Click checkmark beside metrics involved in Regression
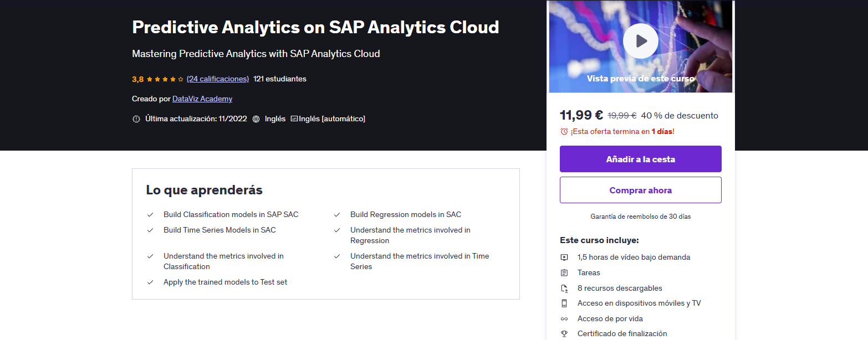 [x=337, y=230]
